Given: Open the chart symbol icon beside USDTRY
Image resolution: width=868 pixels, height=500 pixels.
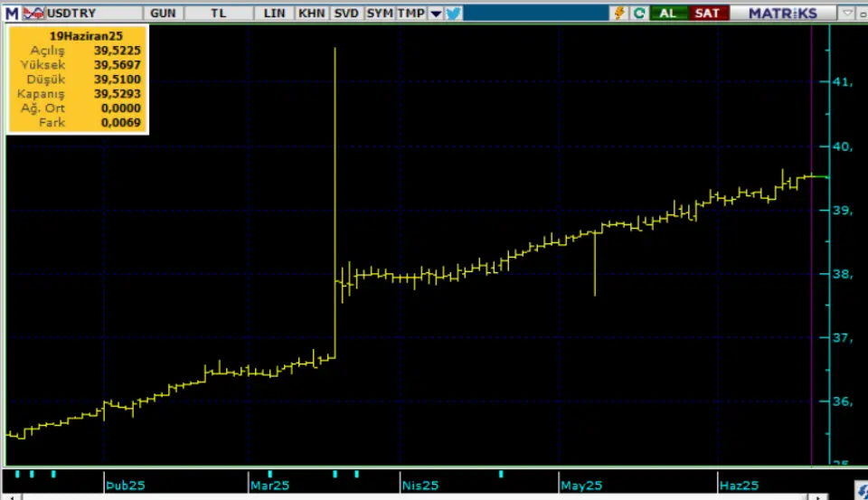Looking at the screenshot, I should (33, 13).
